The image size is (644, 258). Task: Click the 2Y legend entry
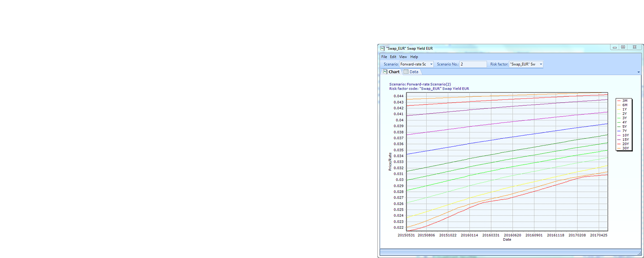coord(622,114)
